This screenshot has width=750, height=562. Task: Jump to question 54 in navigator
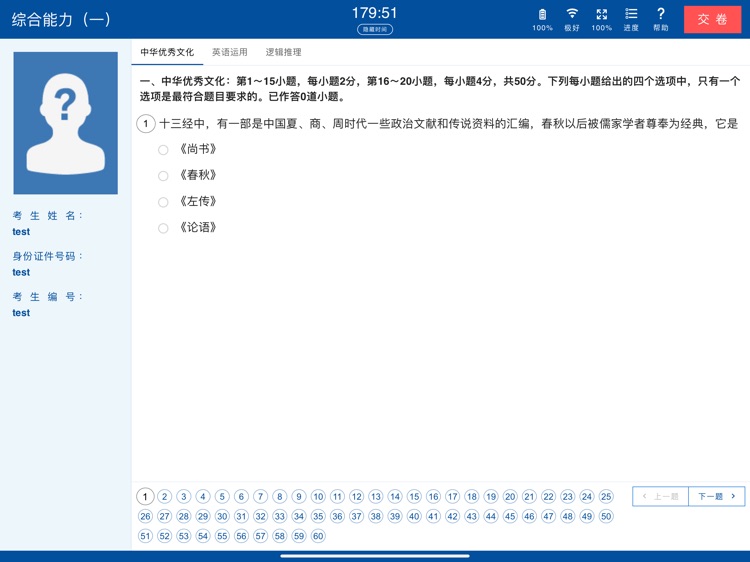[203, 536]
